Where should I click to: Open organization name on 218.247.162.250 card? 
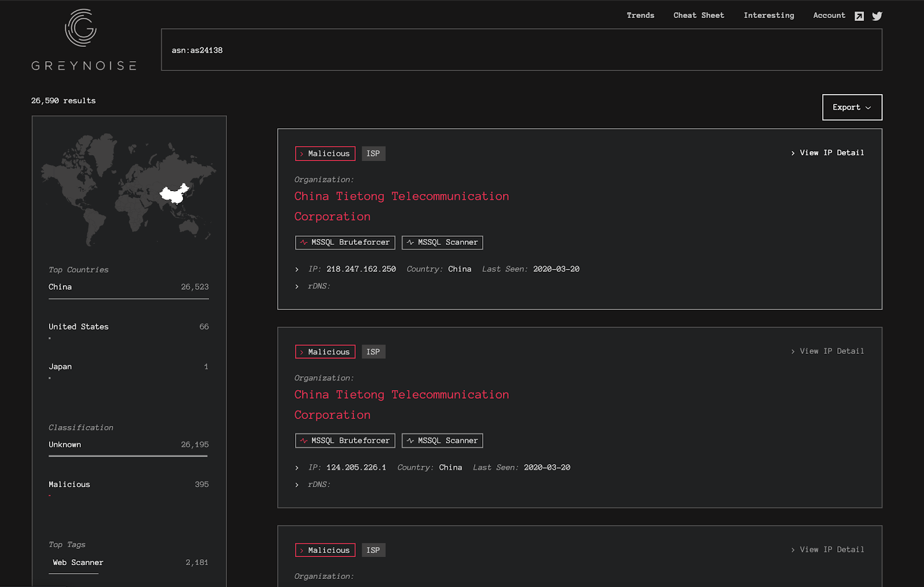pos(402,207)
